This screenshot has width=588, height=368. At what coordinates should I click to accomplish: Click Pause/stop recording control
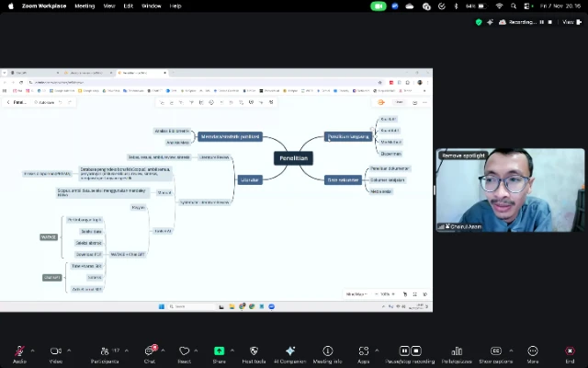point(410,351)
